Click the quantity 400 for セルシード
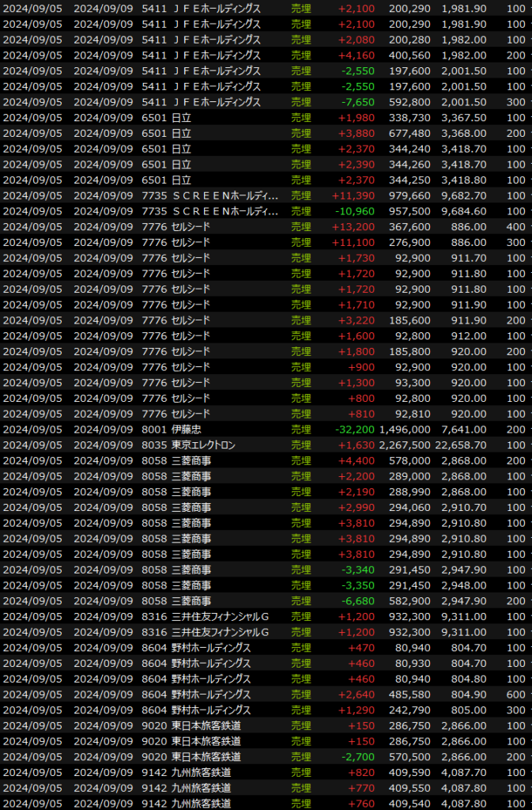This screenshot has height=810, width=532. coord(515,227)
